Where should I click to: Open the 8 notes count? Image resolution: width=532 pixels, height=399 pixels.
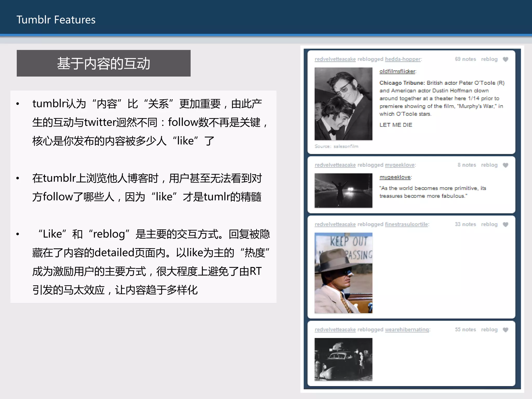click(x=467, y=165)
